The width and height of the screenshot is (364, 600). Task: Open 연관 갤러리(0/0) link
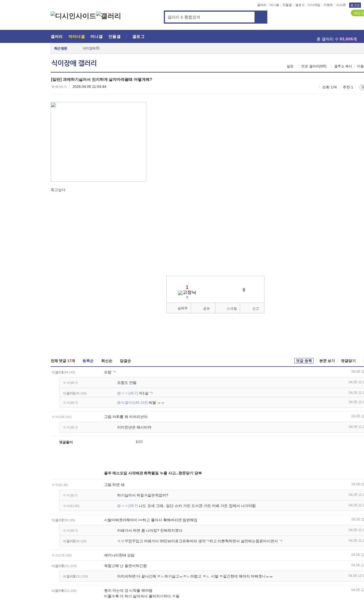[314, 66]
